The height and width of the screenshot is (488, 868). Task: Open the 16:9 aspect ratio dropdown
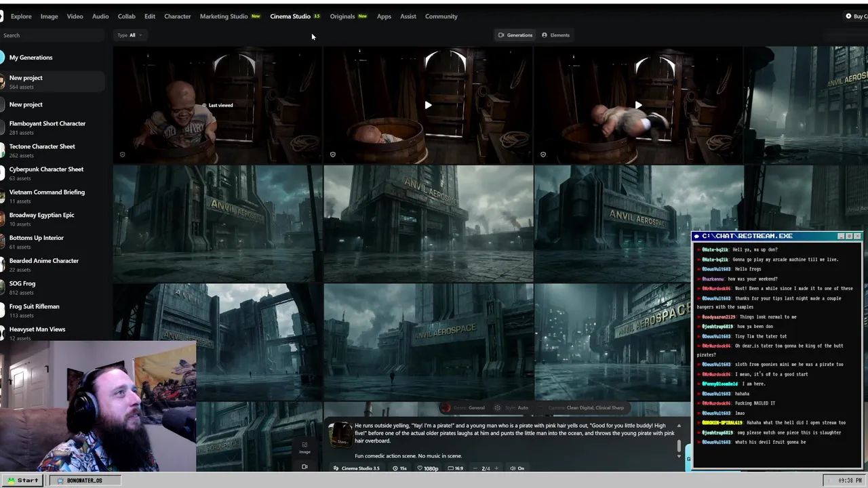(456, 468)
